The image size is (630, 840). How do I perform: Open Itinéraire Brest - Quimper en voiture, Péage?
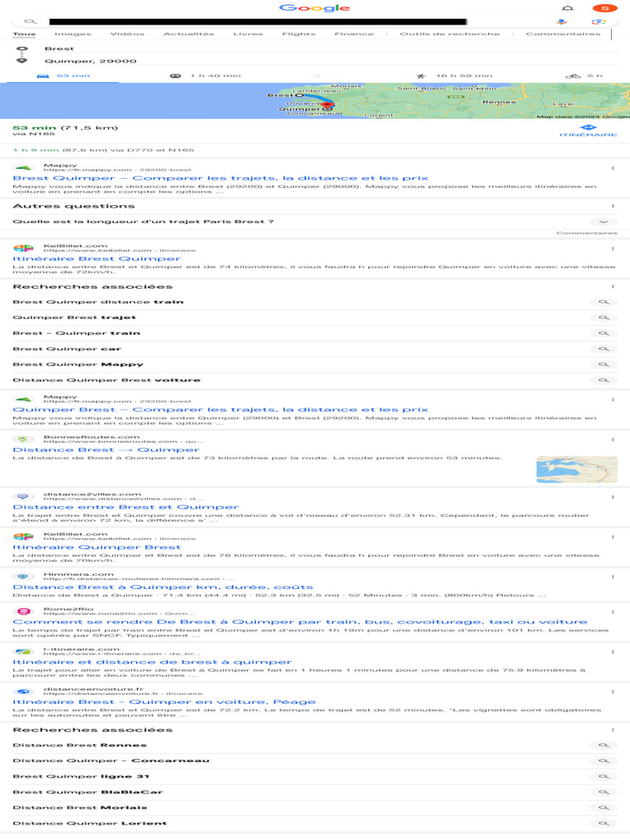pos(164,702)
